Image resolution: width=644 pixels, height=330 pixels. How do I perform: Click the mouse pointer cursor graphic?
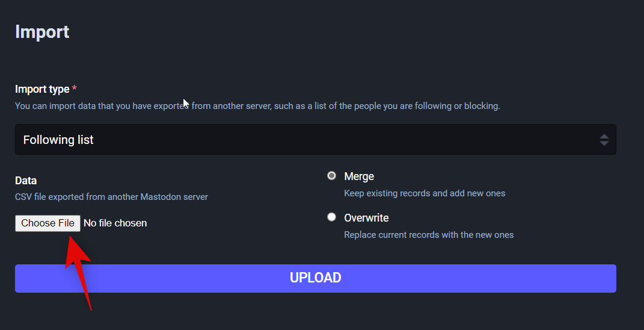pyautogui.click(x=186, y=104)
